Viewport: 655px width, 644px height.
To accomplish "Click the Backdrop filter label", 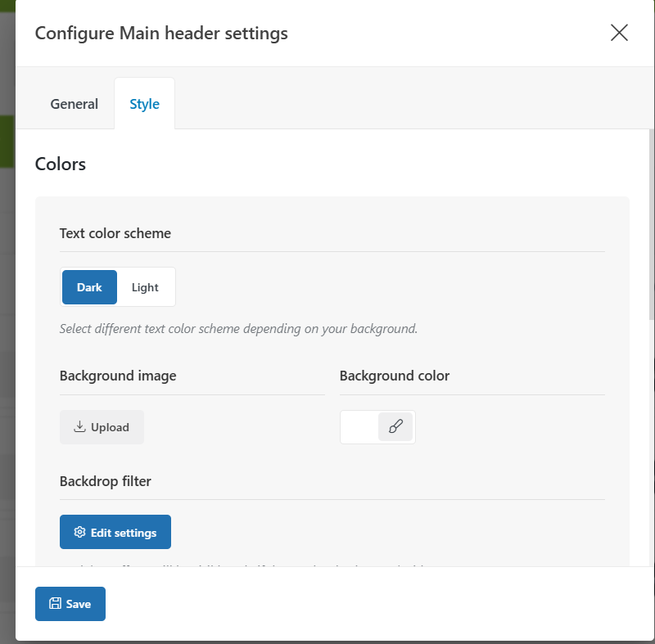I will [106, 481].
